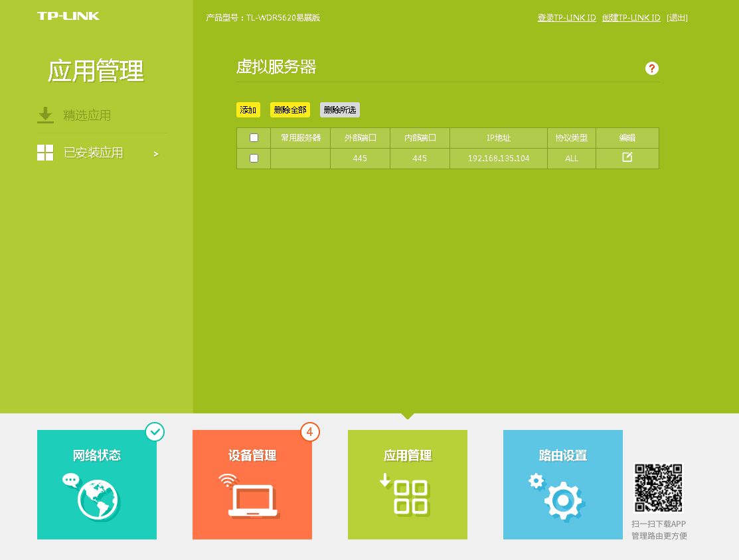Check the box for the 192.168.135.104 row
Image resolution: width=739 pixels, height=560 pixels.
click(x=254, y=159)
